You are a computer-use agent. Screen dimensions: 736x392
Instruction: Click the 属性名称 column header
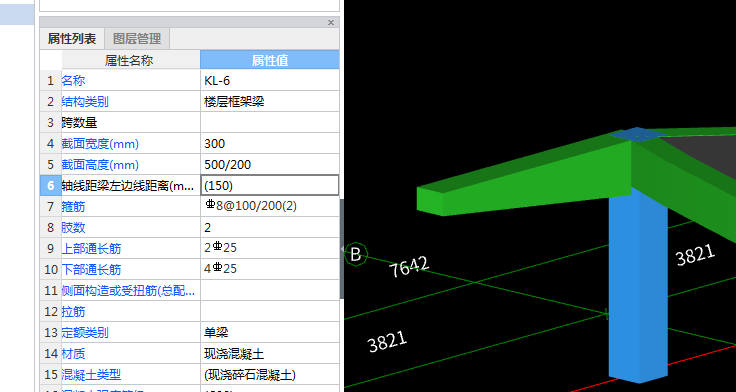point(130,60)
